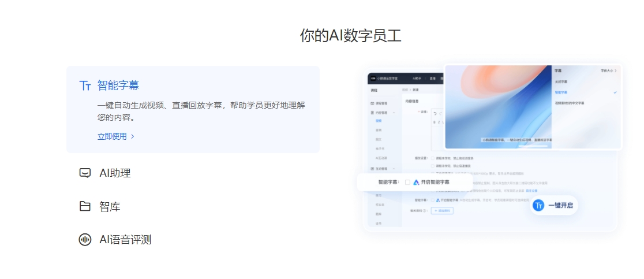
Task: Click the 智库 folder icon
Action: pos(85,206)
